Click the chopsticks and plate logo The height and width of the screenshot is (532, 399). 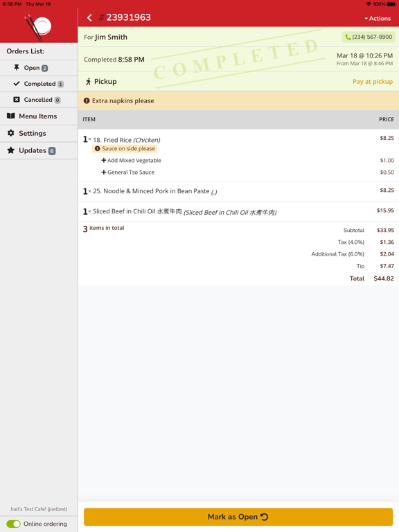coord(37,27)
